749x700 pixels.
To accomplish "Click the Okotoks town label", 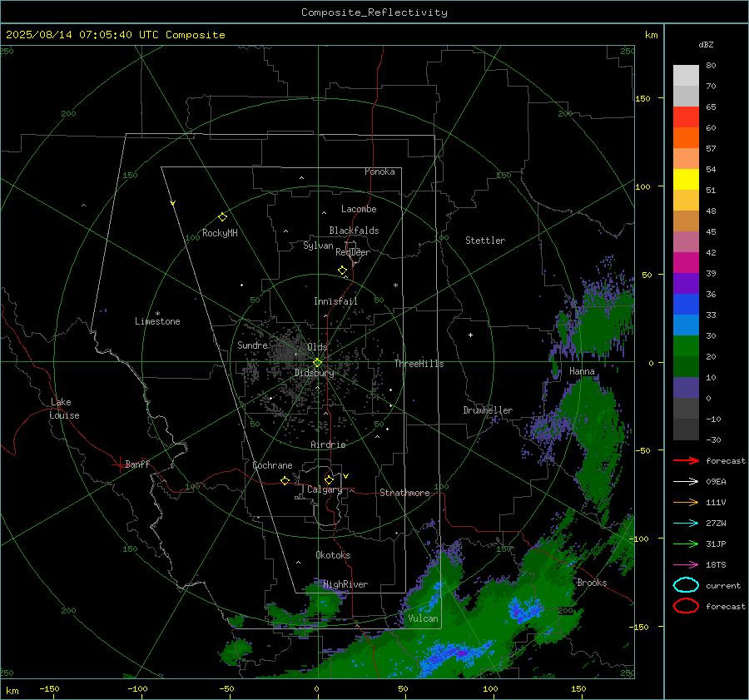I will (x=333, y=555).
